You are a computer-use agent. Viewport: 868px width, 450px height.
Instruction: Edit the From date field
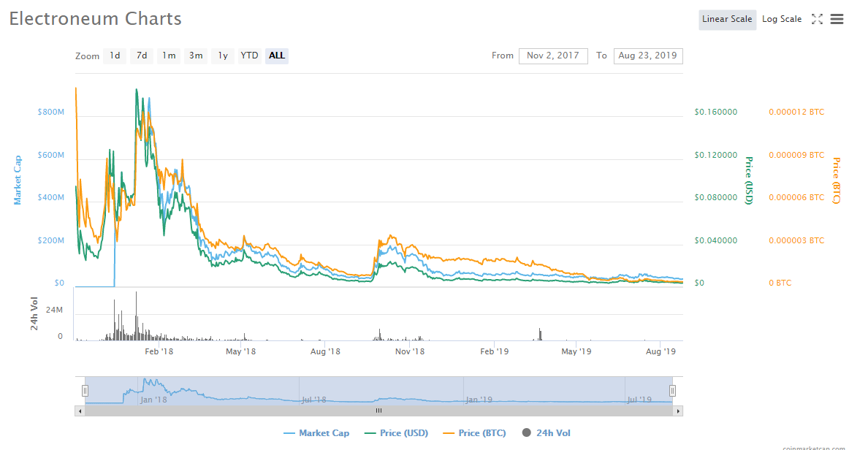(x=553, y=56)
